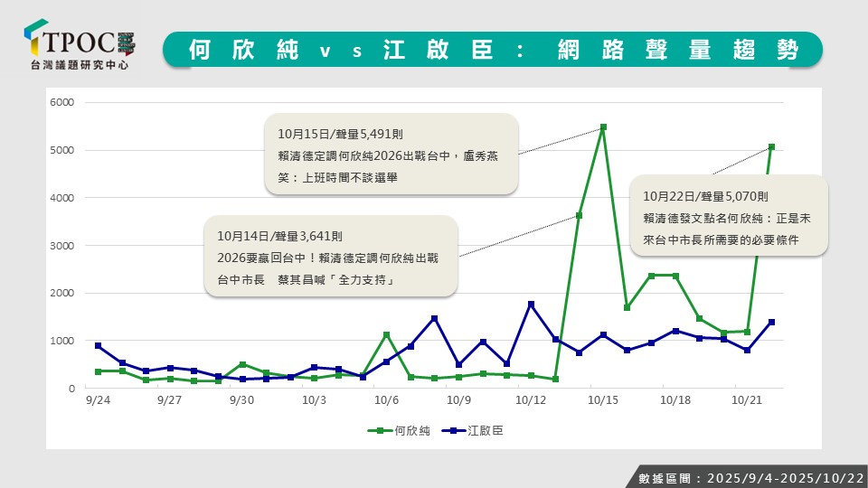
Task: Click the TPOC logo icon
Action: pos(36,40)
